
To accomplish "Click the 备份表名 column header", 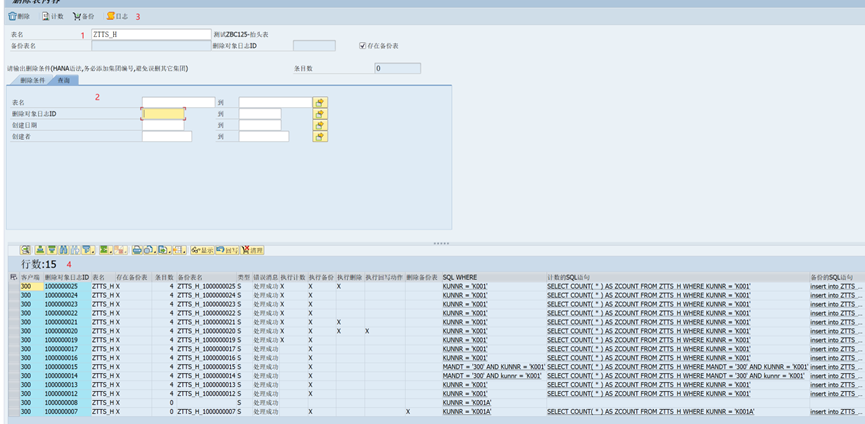I will [206, 277].
